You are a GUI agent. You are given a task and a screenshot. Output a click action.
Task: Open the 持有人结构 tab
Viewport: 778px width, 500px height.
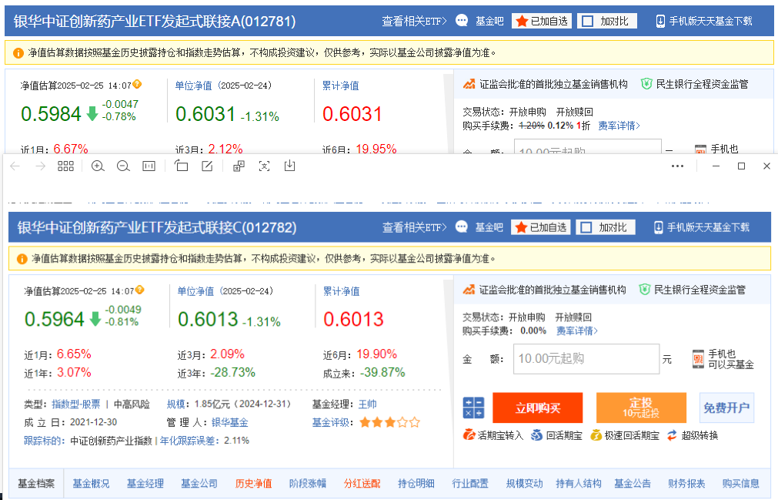[x=578, y=483]
